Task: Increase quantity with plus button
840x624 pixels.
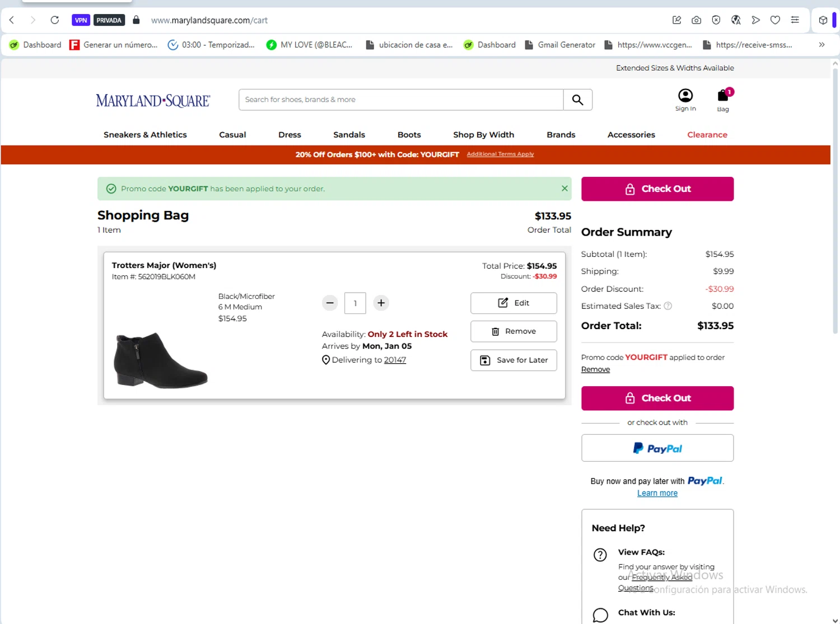Action: [x=381, y=303]
